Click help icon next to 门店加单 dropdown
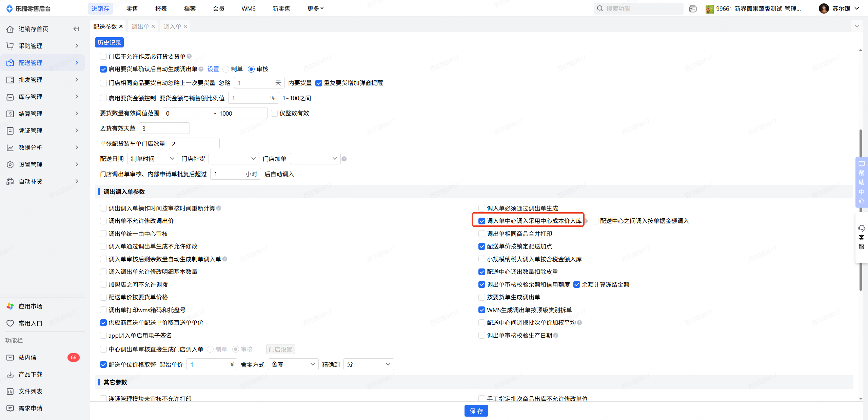 pyautogui.click(x=344, y=159)
